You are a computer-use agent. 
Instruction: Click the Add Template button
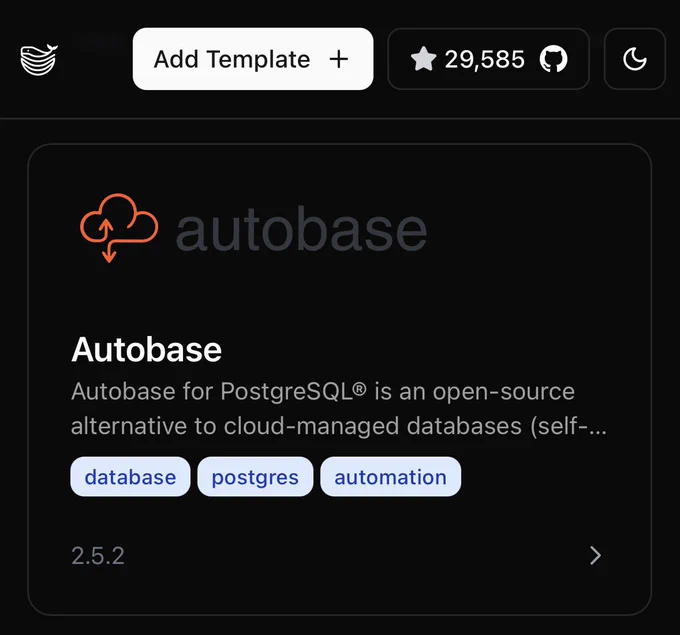[253, 59]
